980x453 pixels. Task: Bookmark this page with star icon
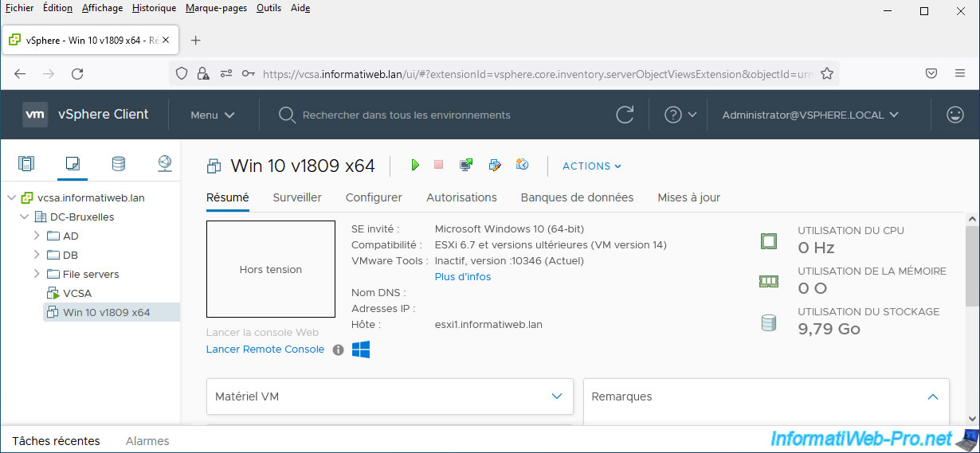tap(827, 73)
